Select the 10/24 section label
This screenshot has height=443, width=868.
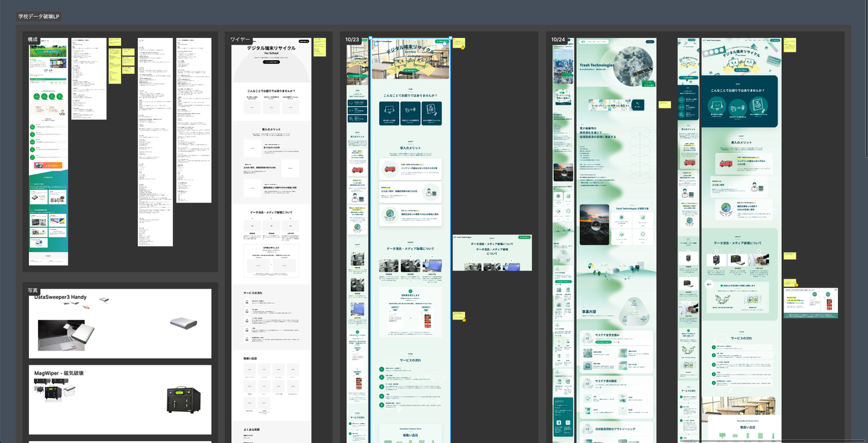(558, 39)
